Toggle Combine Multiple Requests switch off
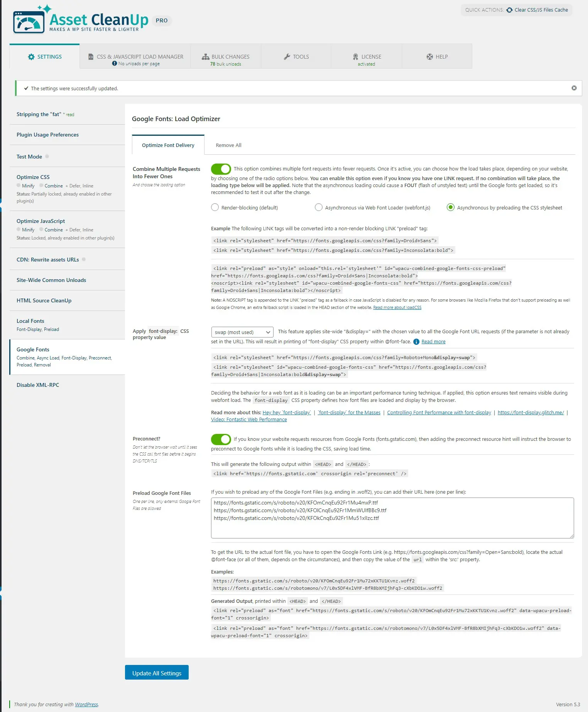 (221, 169)
